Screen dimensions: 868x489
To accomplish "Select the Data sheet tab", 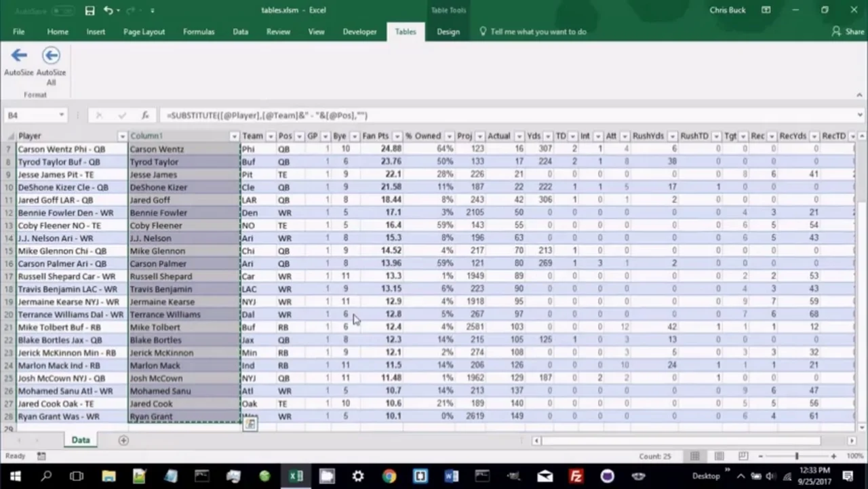I will [81, 440].
